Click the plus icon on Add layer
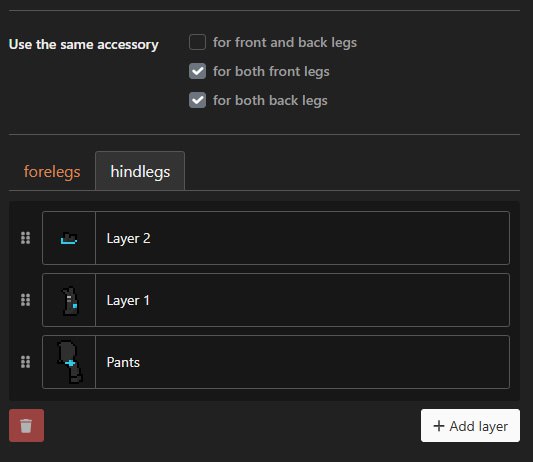Screen dimensions: 533x462 (x=439, y=426)
